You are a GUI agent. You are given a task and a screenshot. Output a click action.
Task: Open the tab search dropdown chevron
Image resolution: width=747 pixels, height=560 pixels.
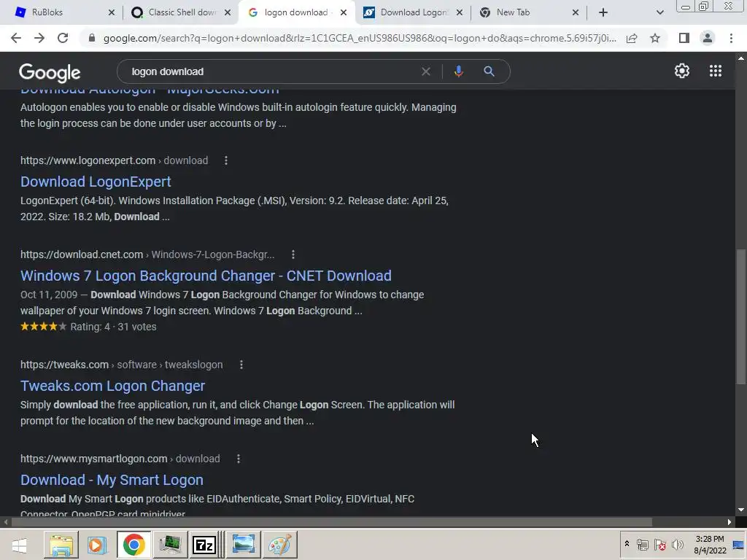[659, 12]
